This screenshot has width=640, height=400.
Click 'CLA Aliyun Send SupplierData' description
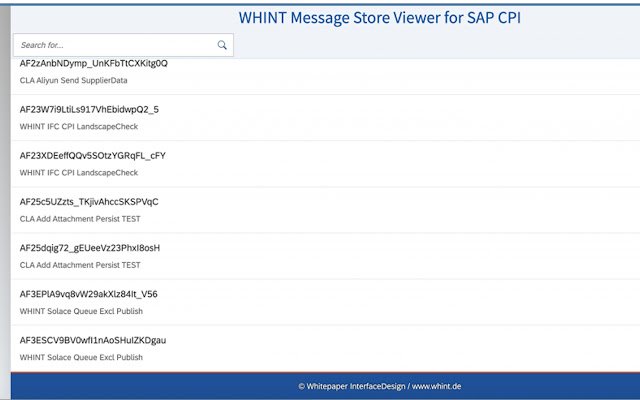click(x=73, y=80)
